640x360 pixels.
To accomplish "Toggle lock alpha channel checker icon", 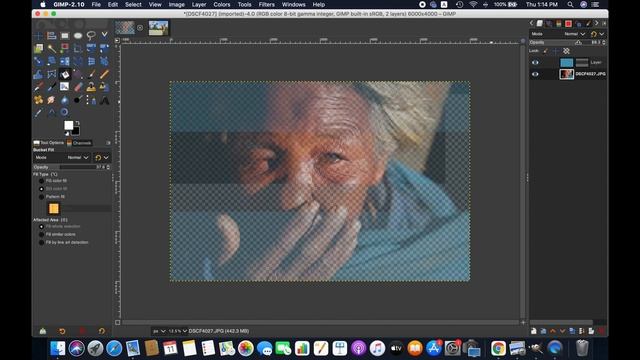I will pos(567,51).
